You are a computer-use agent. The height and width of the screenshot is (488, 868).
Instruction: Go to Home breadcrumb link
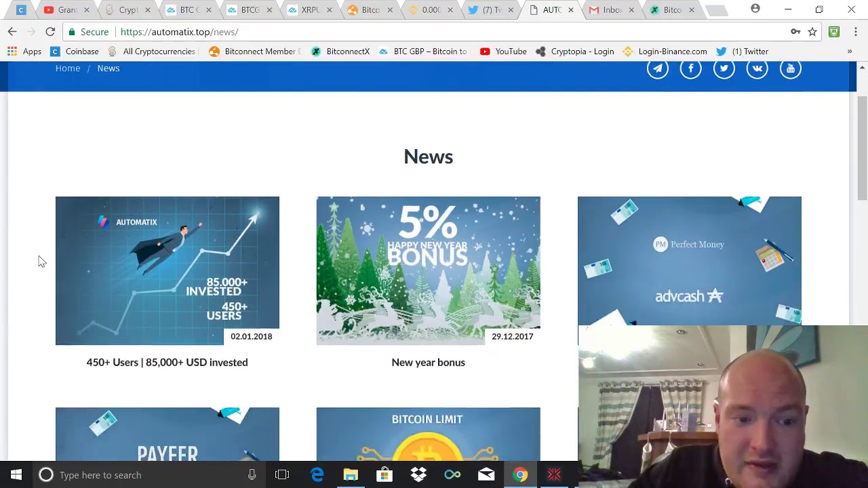coord(68,68)
